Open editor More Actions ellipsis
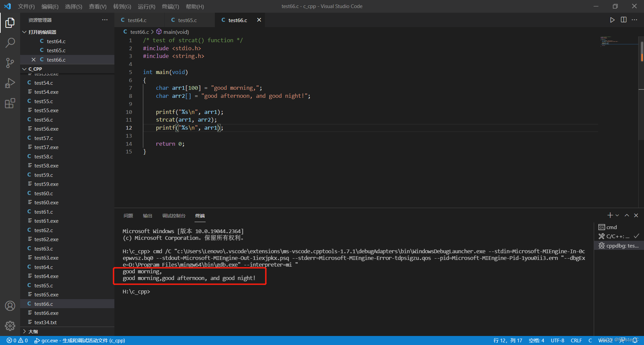 pyautogui.click(x=634, y=20)
